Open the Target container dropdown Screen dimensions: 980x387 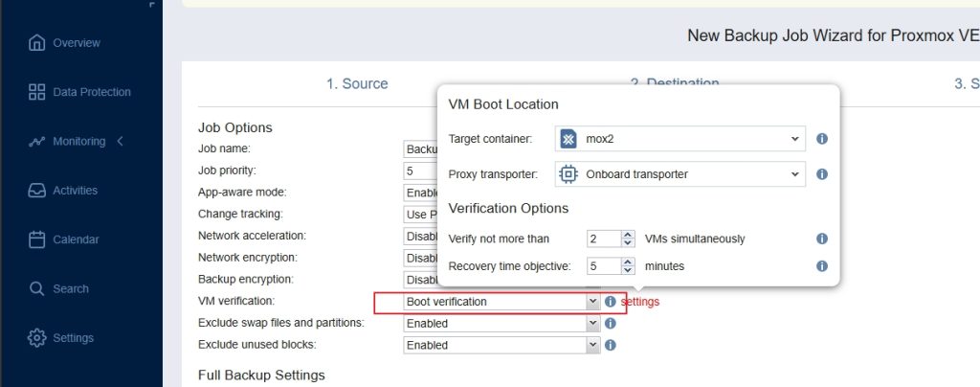tap(679, 139)
